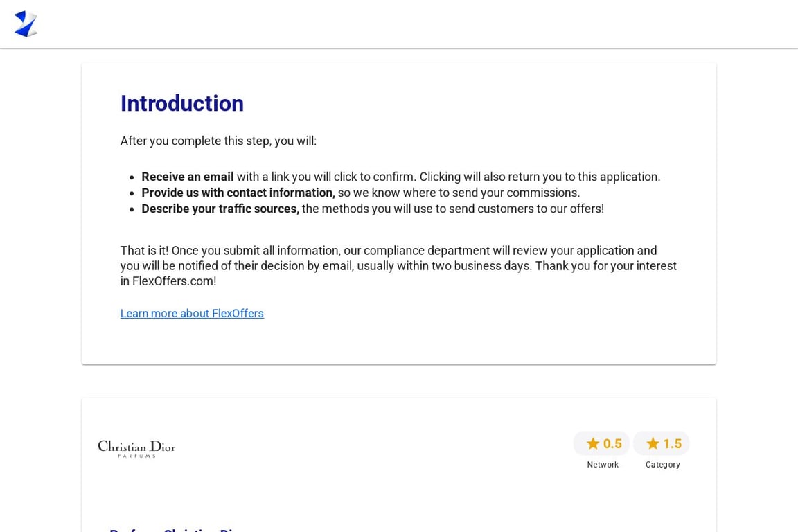Click the star icon beside 0.5 rating
798x532 pixels.
pos(593,443)
